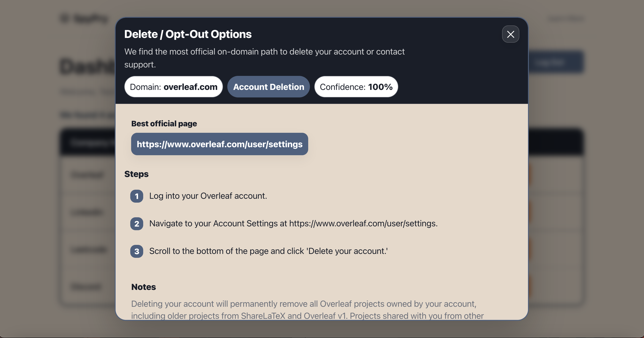The width and height of the screenshot is (644, 338).
Task: Click the 'Steps' section heading
Action: 136,174
